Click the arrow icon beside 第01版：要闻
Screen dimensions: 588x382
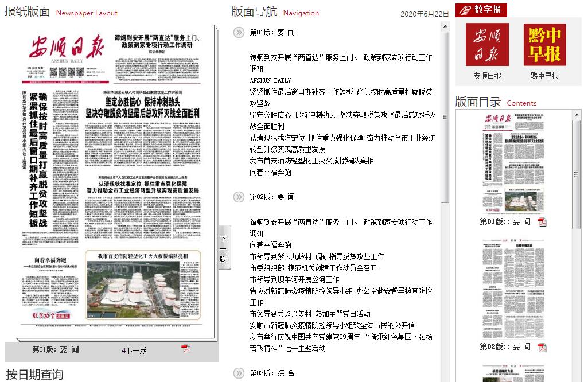click(x=239, y=33)
